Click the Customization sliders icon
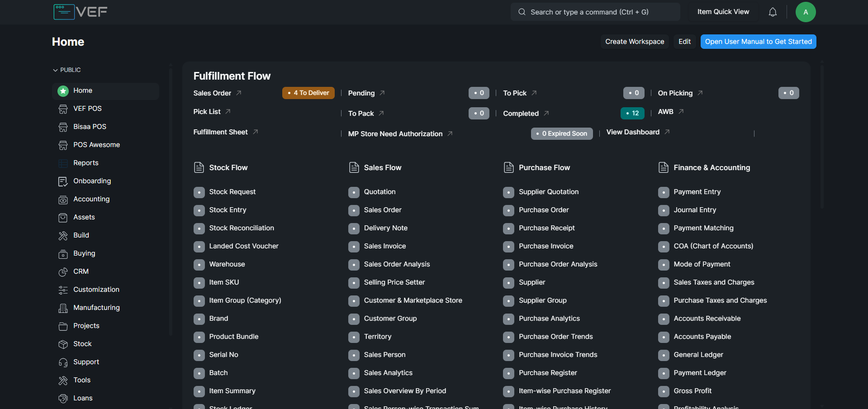The width and height of the screenshot is (868, 409). click(x=63, y=290)
